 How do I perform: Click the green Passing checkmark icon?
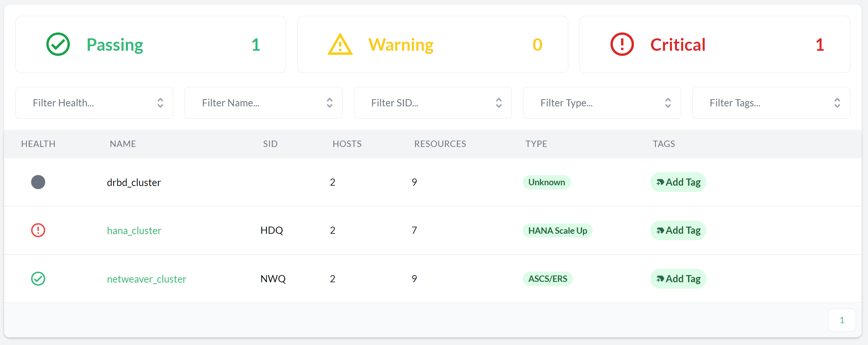click(x=58, y=44)
